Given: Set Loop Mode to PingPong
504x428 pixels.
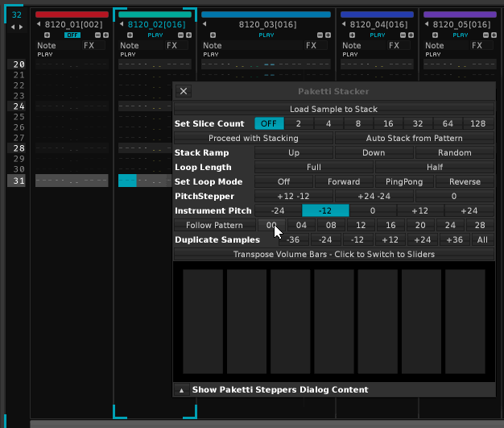Looking at the screenshot, I should [404, 182].
